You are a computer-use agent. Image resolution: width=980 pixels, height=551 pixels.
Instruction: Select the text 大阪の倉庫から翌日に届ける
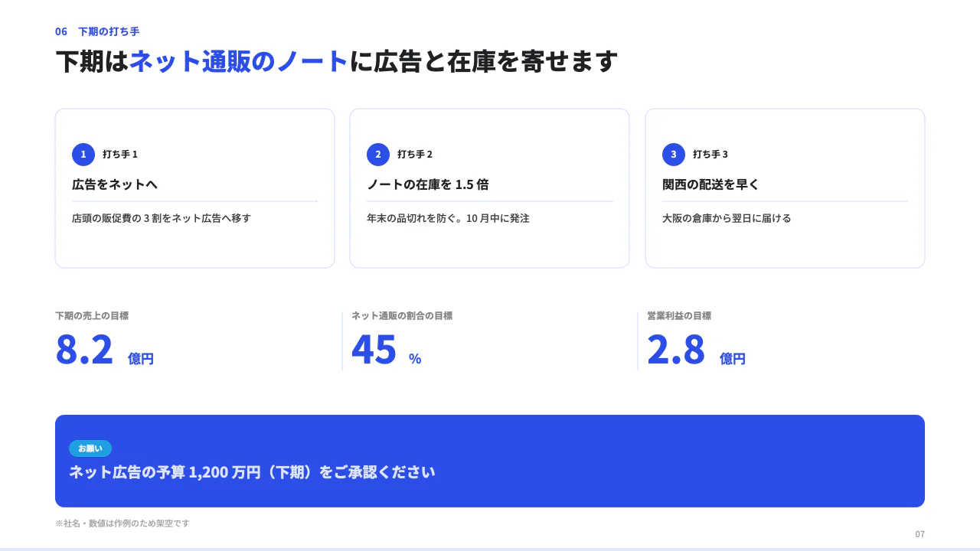click(727, 218)
